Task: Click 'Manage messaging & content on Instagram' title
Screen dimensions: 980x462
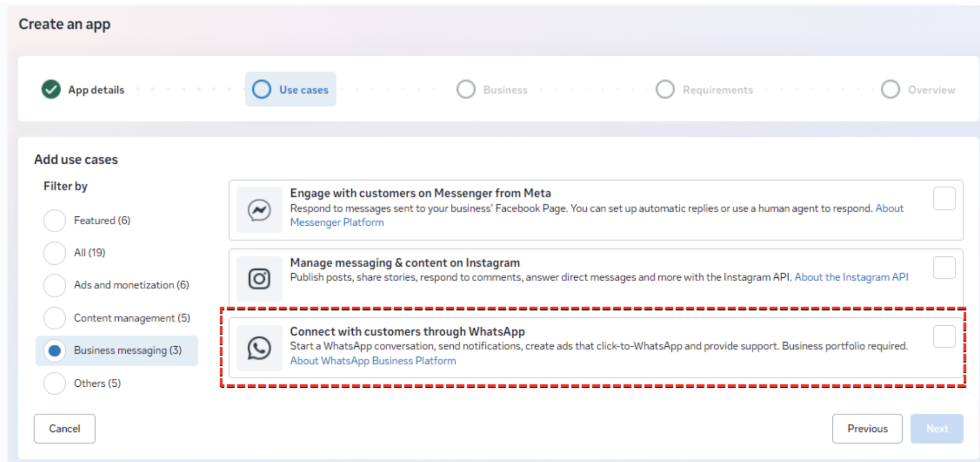Action: pyautogui.click(x=405, y=263)
